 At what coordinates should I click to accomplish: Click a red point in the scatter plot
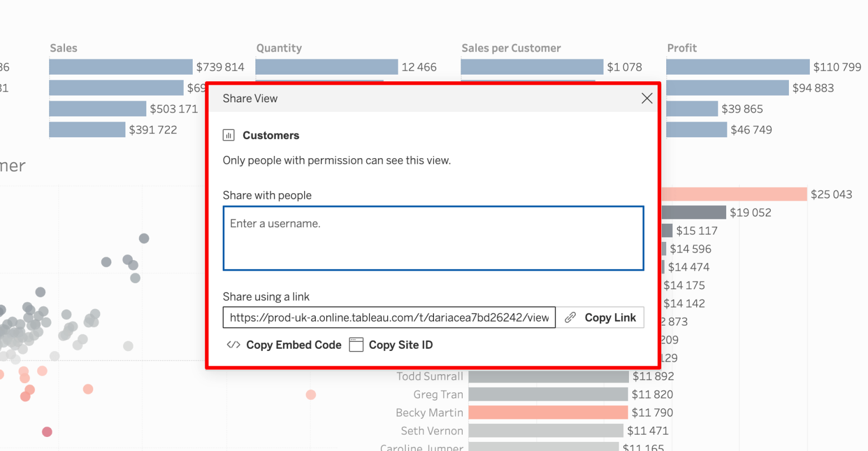(47, 431)
